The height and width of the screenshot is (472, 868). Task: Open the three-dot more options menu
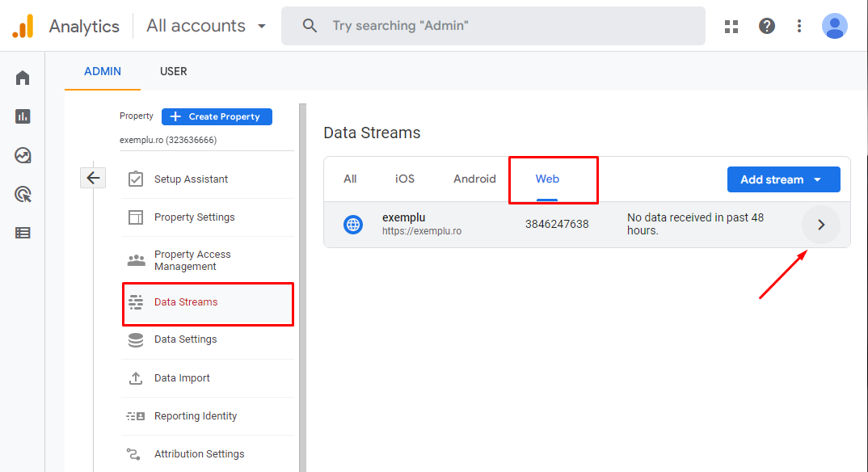pos(799,26)
